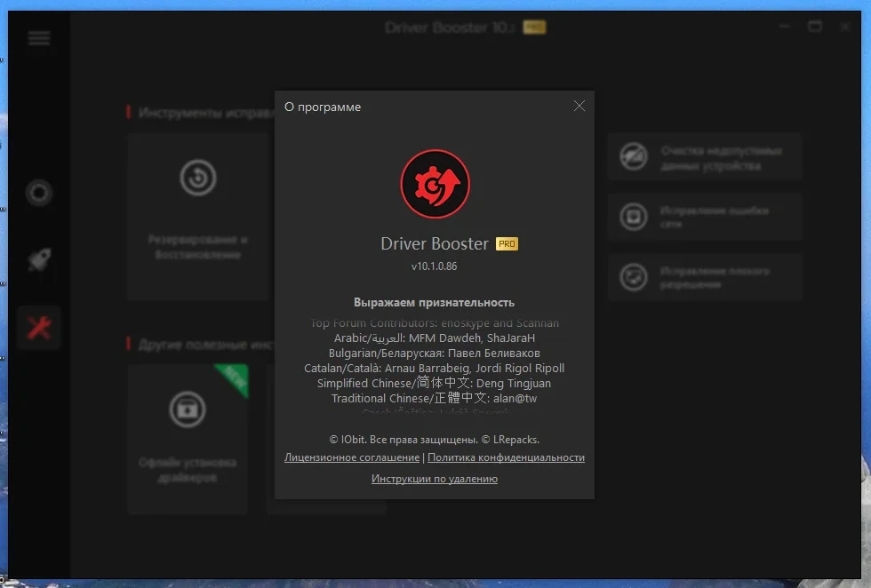The image size is (871, 588).
Task: Click the PRO badge next to Driver Booster
Action: click(507, 243)
